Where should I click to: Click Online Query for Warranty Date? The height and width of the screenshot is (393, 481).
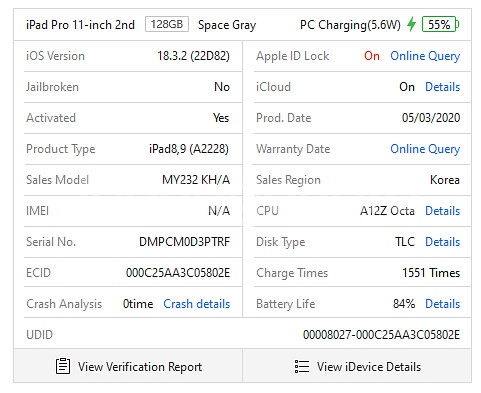(x=425, y=149)
